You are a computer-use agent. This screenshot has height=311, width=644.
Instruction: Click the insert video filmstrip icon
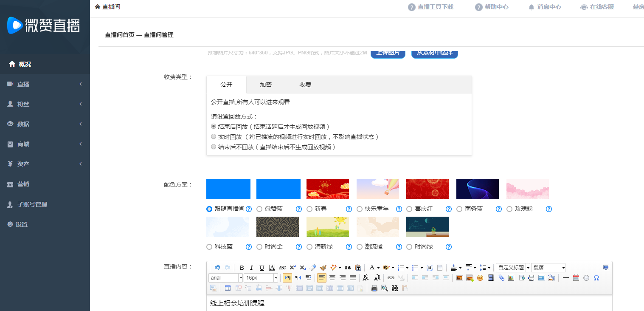[491, 278]
